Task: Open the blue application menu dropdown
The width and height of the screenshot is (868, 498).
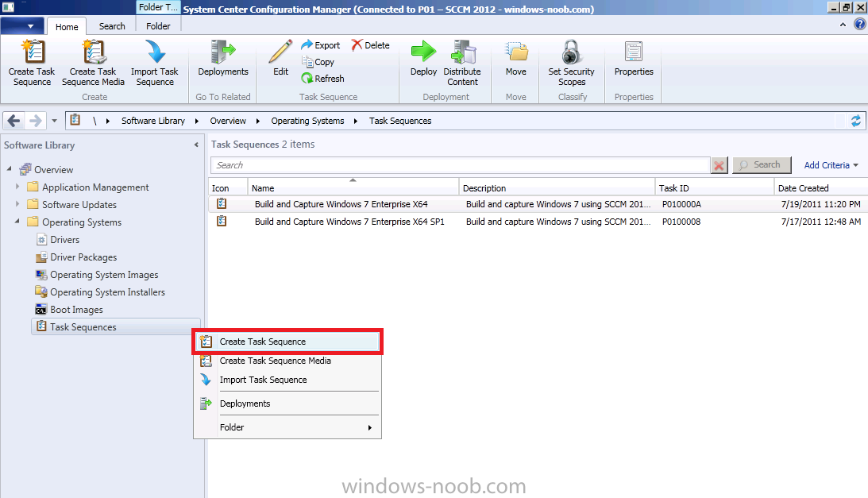Action: [x=22, y=26]
